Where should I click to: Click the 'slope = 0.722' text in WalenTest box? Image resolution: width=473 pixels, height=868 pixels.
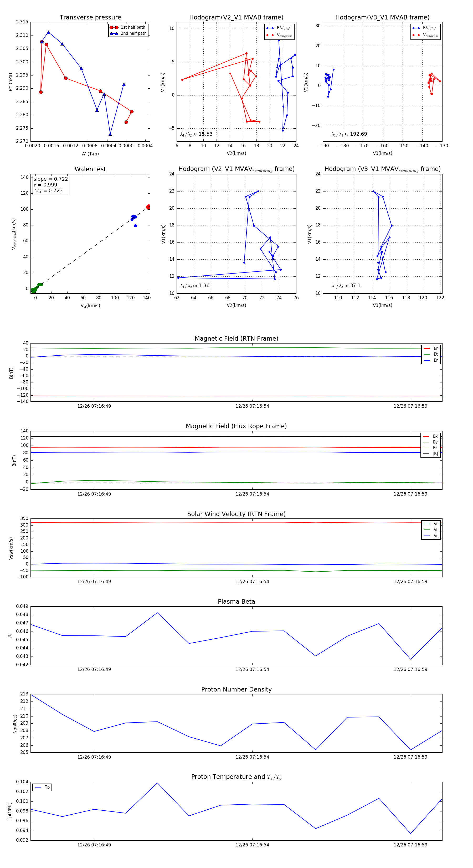pyautogui.click(x=50, y=179)
